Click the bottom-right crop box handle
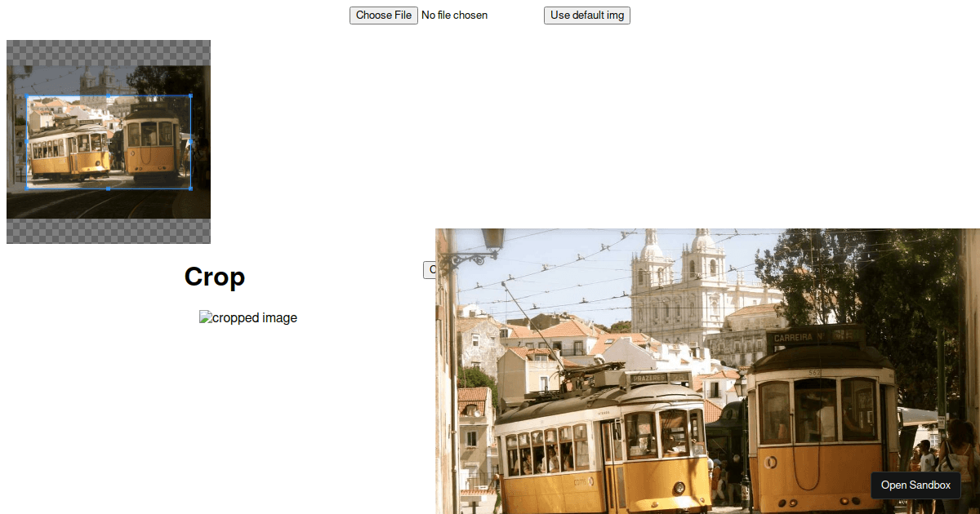The width and height of the screenshot is (980, 514). [x=190, y=188]
